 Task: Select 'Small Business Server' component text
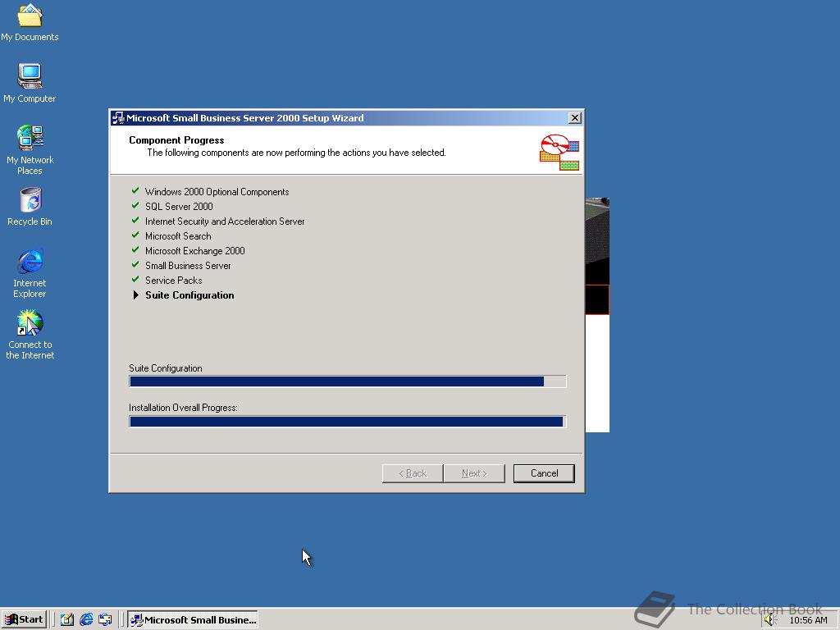(188, 266)
